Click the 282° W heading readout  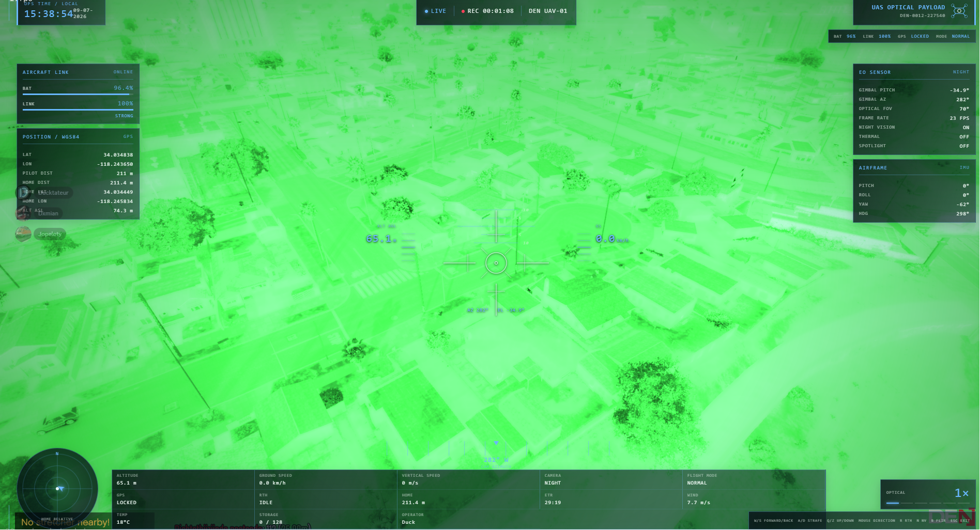tap(496, 460)
